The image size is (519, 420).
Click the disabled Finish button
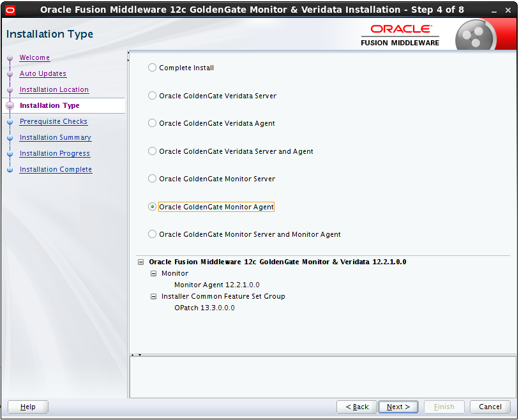(x=444, y=407)
